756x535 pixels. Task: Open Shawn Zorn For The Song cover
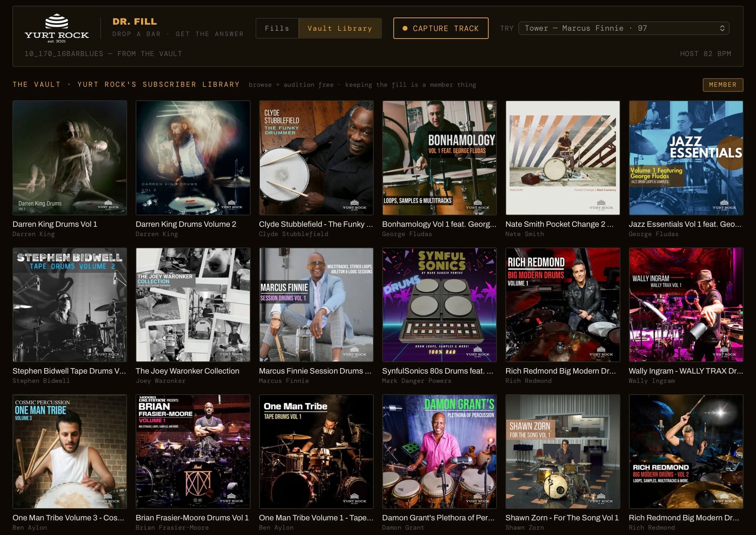click(563, 452)
